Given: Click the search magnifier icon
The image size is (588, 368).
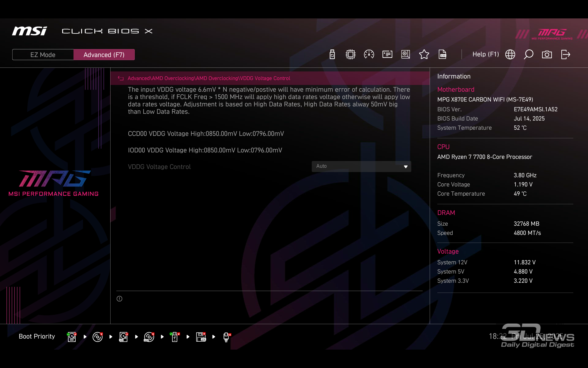Looking at the screenshot, I should [x=529, y=55].
